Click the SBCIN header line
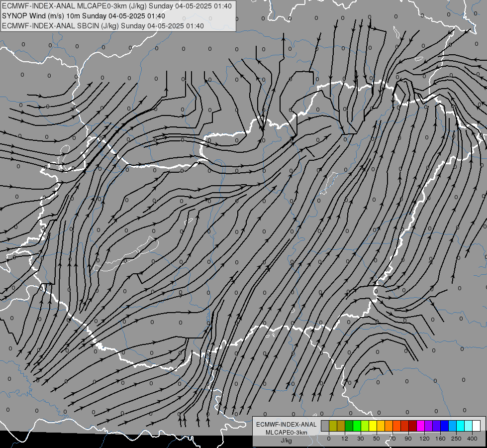Image resolution: width=487 pixels, height=448 pixels. (x=103, y=26)
